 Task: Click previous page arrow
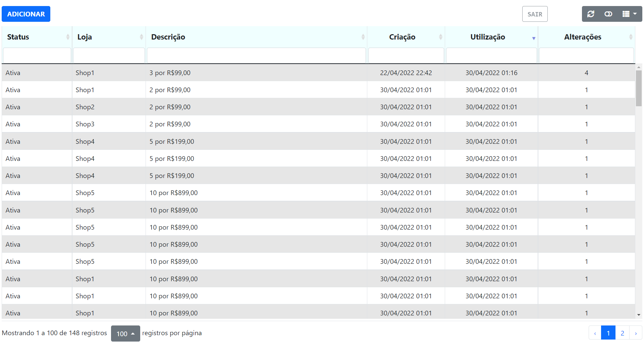click(595, 333)
